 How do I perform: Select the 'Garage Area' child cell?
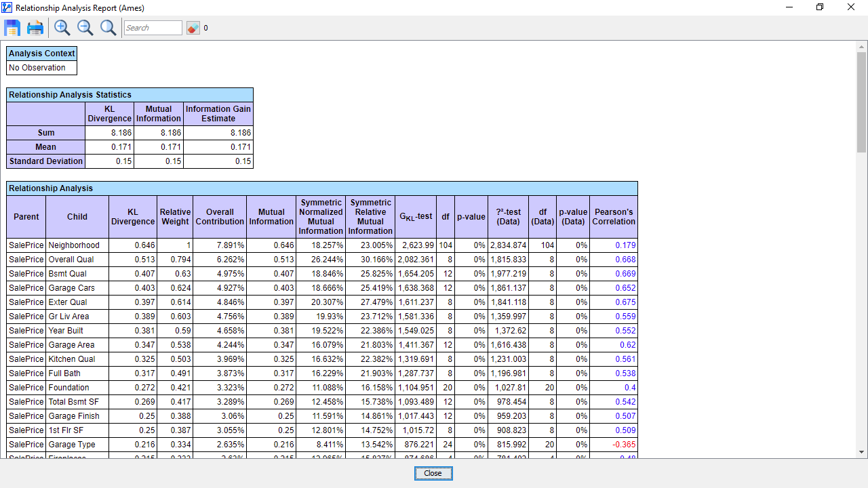[77, 345]
